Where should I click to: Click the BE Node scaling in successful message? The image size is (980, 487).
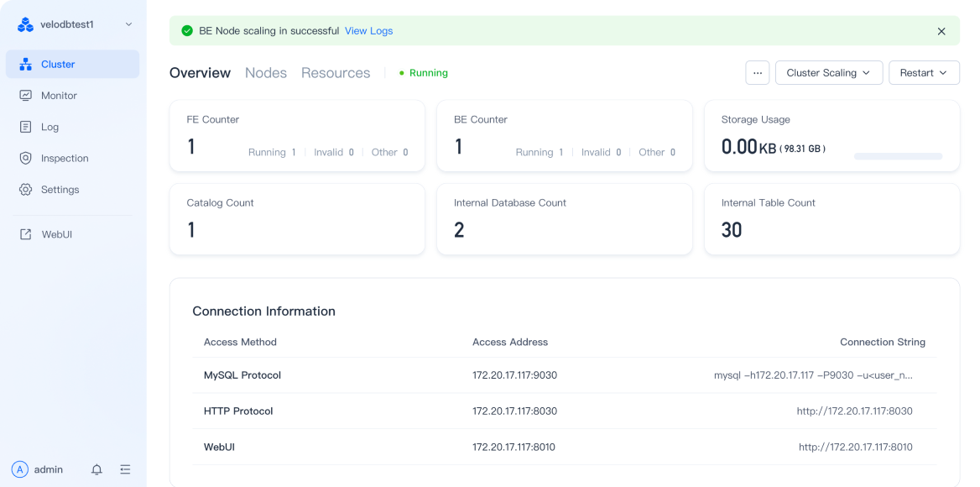pyautogui.click(x=268, y=30)
